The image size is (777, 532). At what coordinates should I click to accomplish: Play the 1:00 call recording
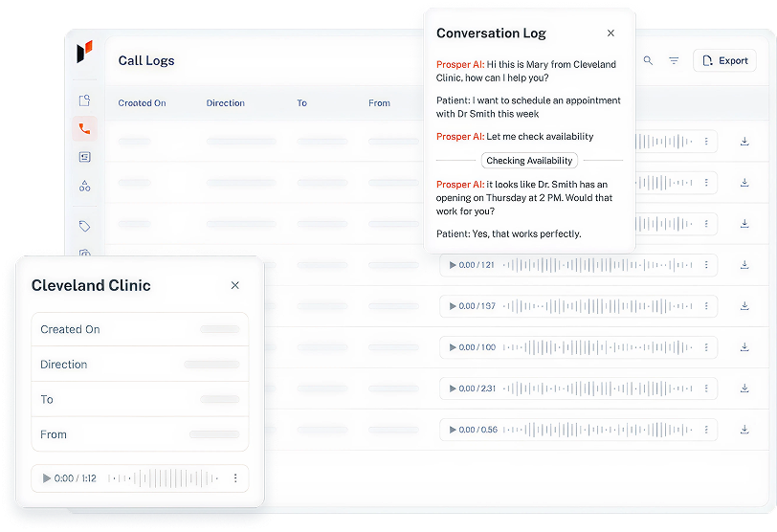click(x=453, y=347)
